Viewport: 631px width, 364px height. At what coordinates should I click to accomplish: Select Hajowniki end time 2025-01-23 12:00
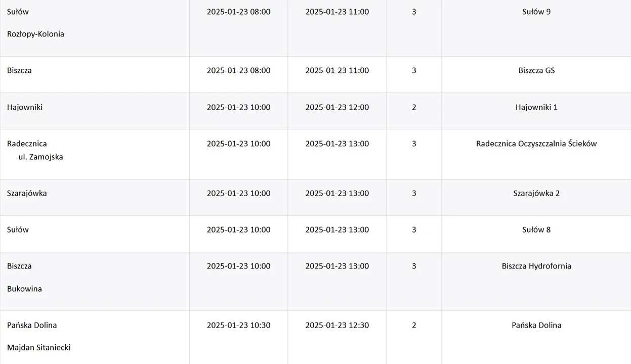click(x=337, y=107)
